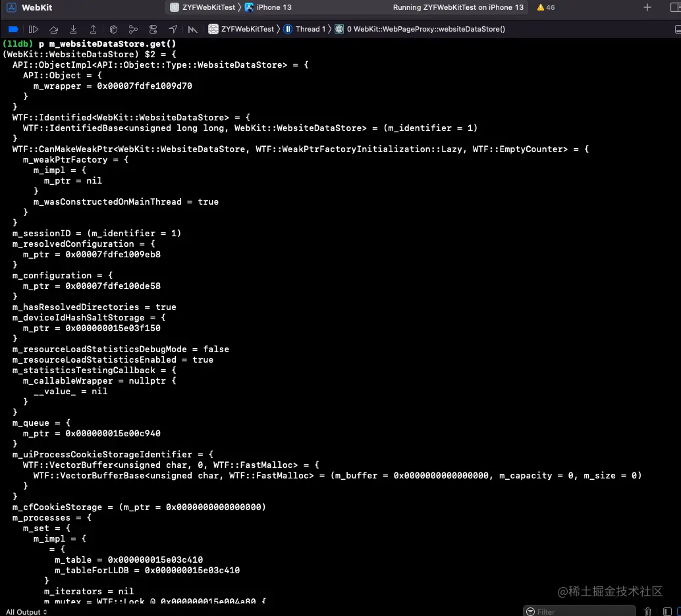
Task: Click the Step Into debug icon
Action: [73, 29]
